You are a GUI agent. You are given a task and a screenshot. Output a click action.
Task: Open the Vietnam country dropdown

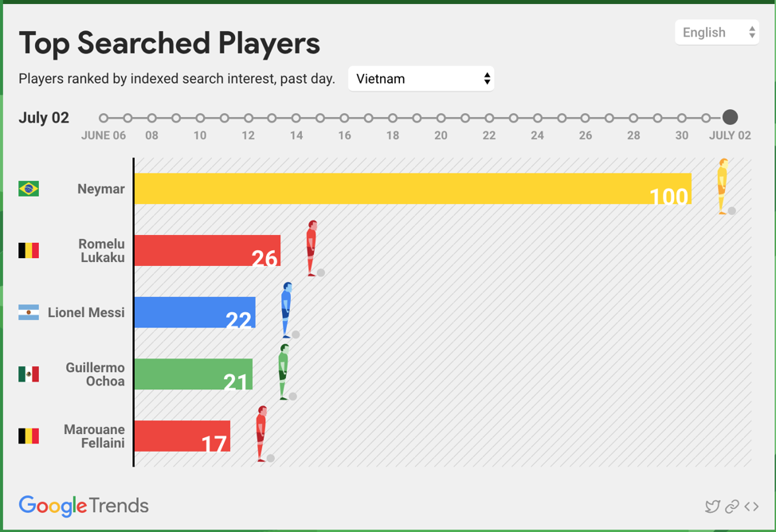coord(421,79)
